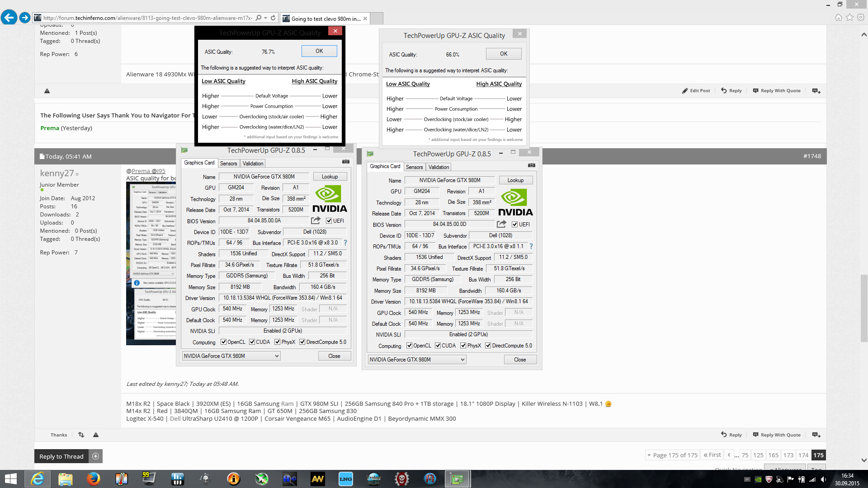The height and width of the screenshot is (488, 868).
Task: Open Internet Explorer from the taskbar
Action: (x=38, y=479)
